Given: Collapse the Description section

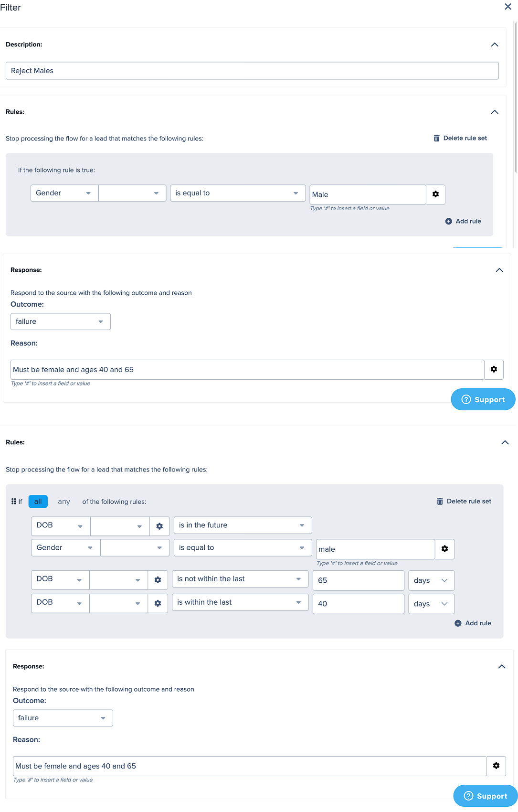Looking at the screenshot, I should (495, 44).
